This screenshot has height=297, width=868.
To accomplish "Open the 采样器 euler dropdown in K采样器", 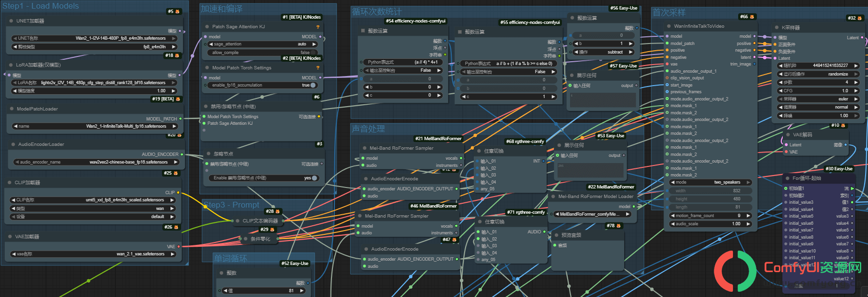I will [x=818, y=99].
